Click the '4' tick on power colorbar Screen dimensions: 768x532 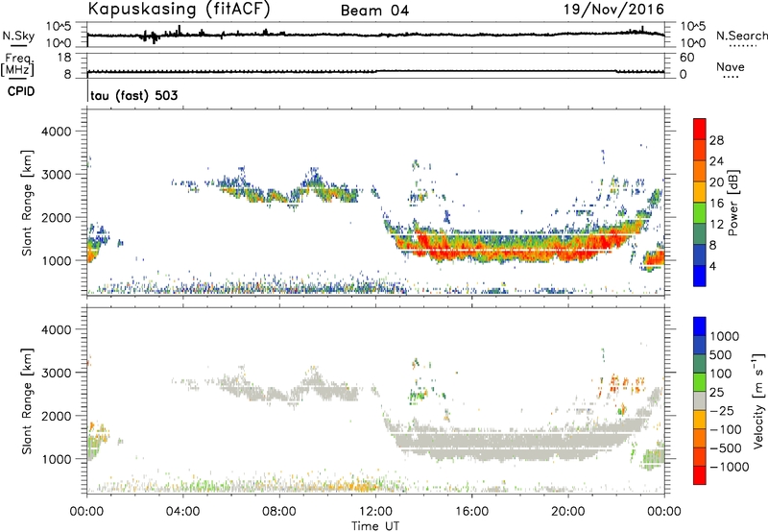[x=713, y=266]
